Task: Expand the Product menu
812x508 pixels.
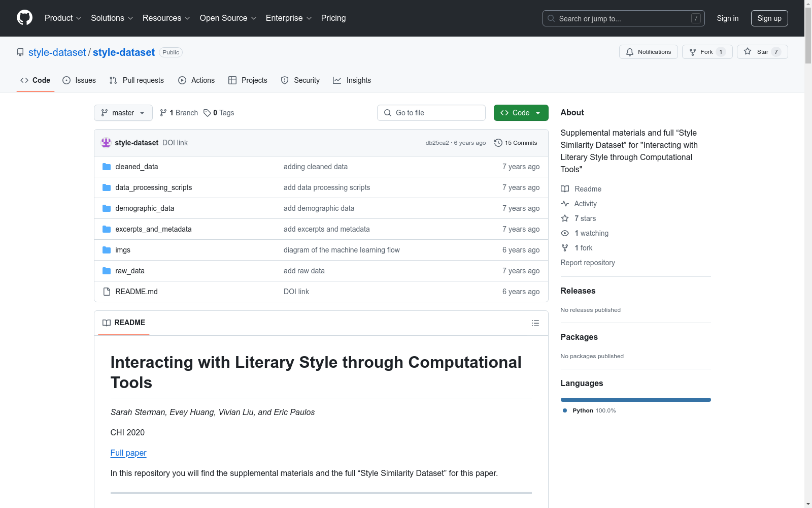Action: click(x=63, y=18)
